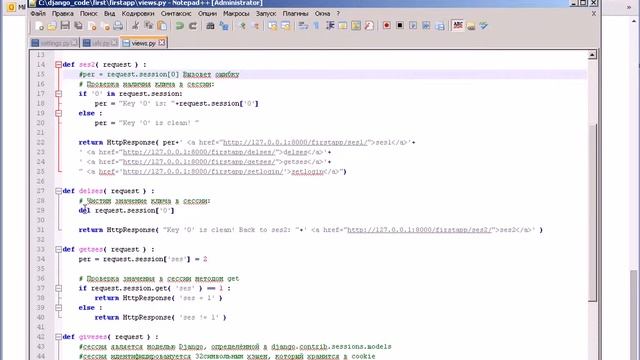
Task: Place cursor on 'def getses' line
Action: coord(109,249)
